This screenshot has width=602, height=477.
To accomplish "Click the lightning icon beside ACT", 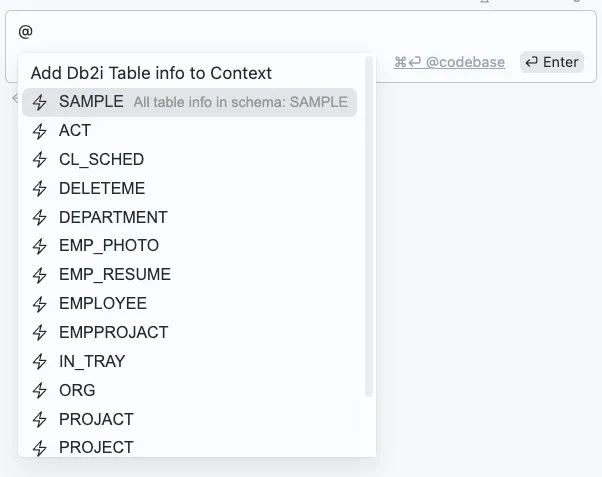I will point(40,131).
